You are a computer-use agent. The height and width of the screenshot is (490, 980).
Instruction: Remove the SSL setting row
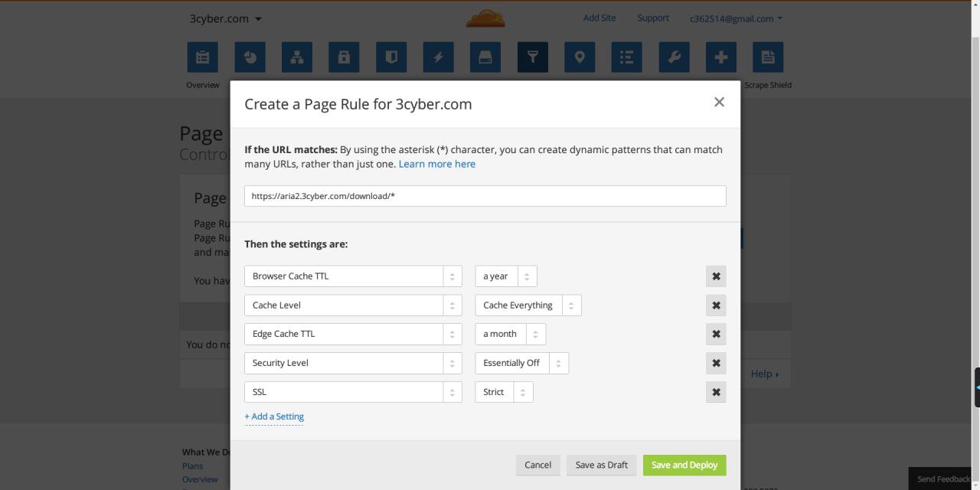click(716, 392)
